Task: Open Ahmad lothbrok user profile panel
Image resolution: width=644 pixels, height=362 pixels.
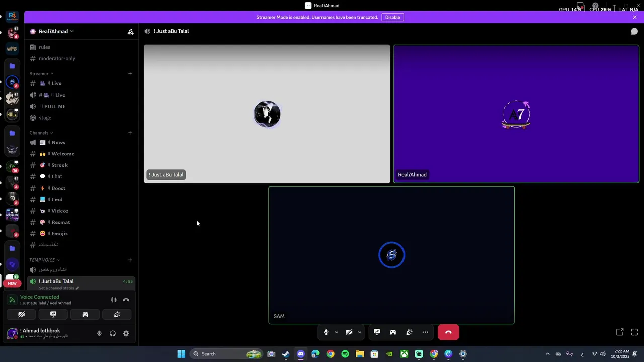Action: click(48, 333)
